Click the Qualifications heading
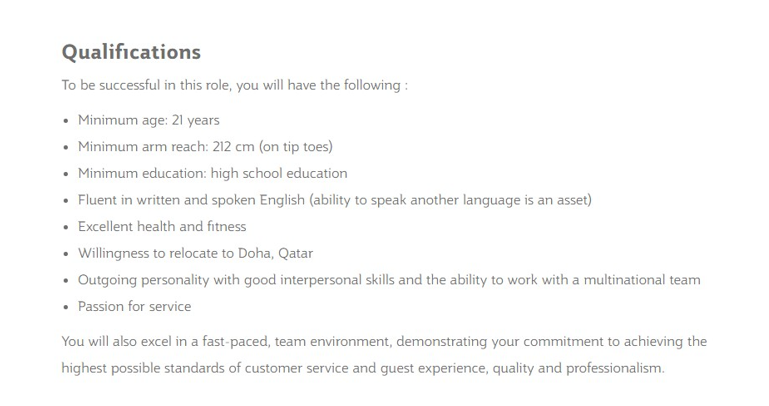This screenshot has width=769, height=406. tap(131, 52)
